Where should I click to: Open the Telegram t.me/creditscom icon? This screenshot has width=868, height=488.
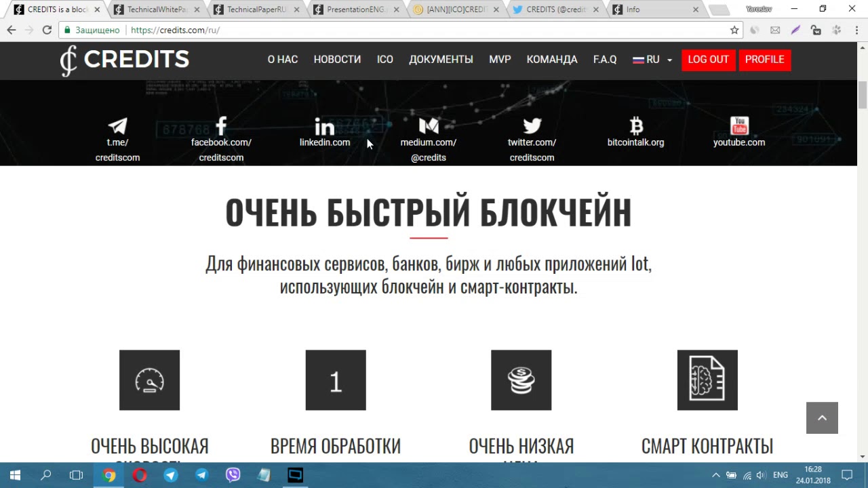(x=117, y=127)
